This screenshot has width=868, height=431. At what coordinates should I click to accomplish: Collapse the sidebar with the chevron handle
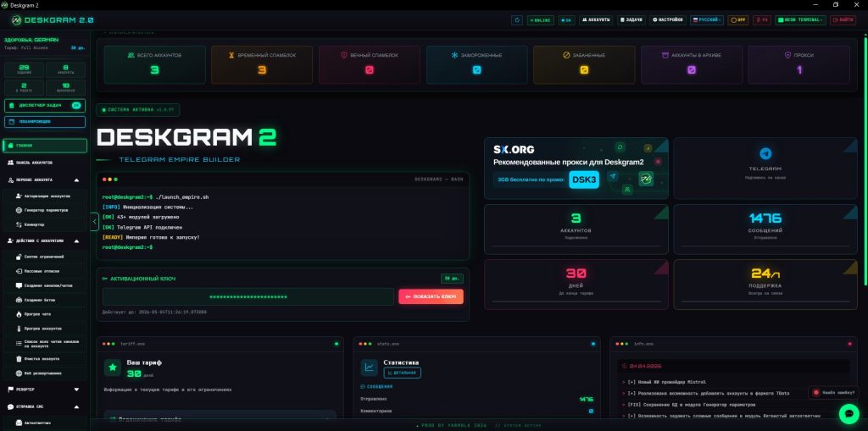94,221
